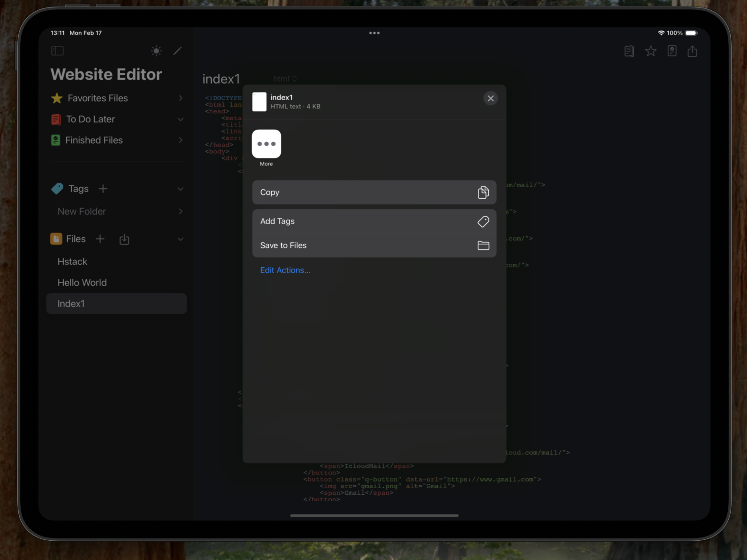Toggle favorite star in toolbar
747x560 pixels.
click(651, 51)
